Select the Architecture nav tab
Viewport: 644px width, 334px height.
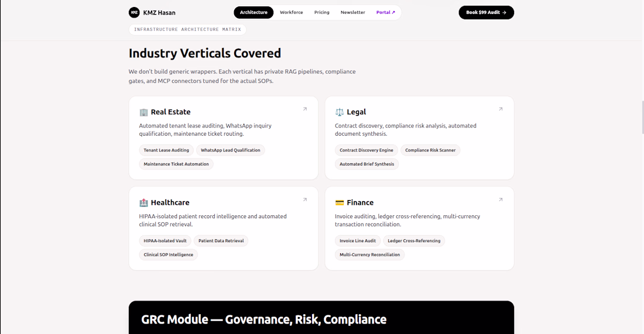click(254, 12)
